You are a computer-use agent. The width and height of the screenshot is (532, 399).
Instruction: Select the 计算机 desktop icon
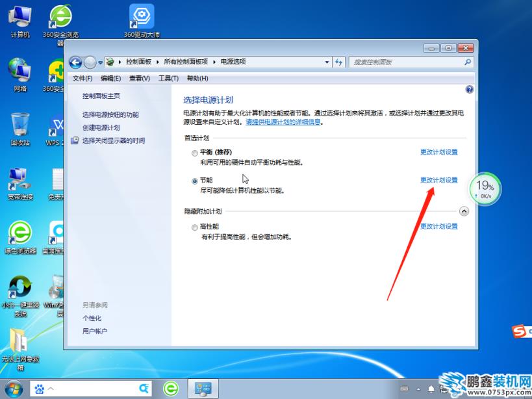20,22
